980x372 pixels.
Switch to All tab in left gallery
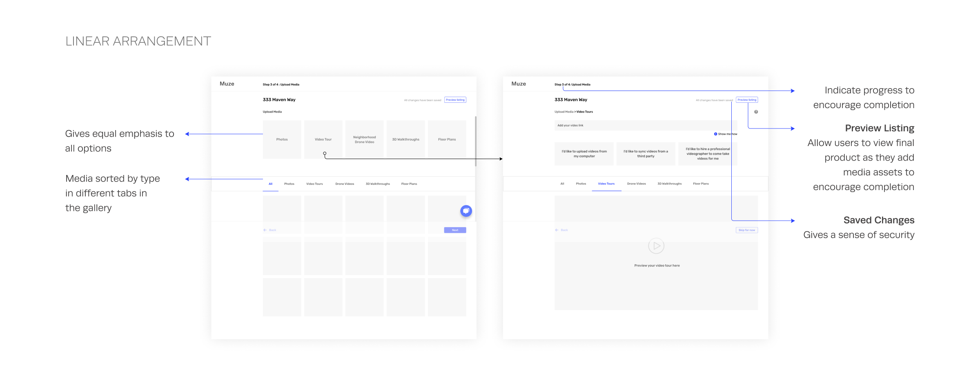coord(270,184)
